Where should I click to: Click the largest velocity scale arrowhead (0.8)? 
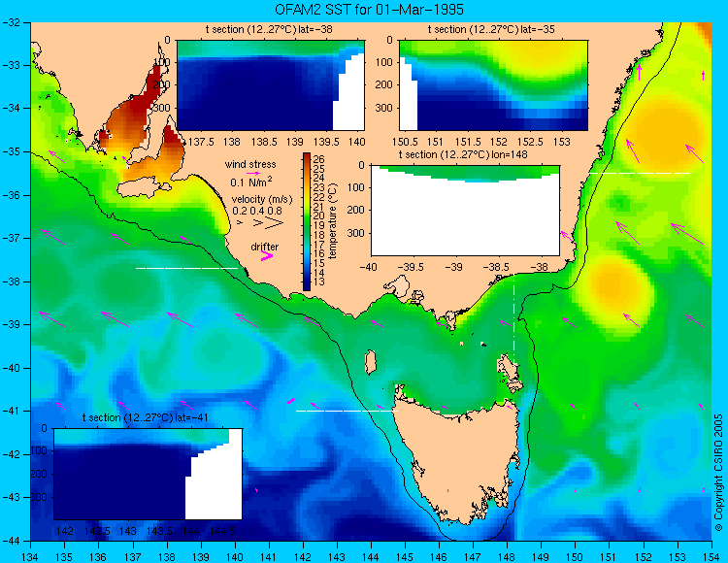[274, 223]
